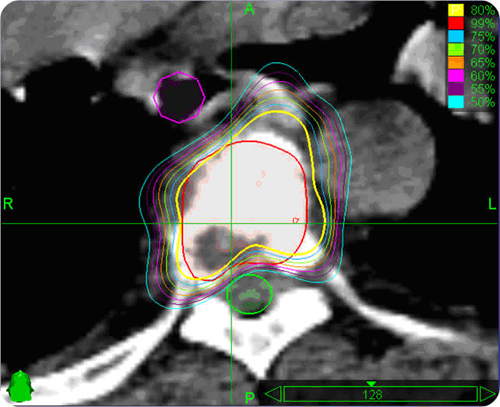The image size is (500, 407).
Task: Select the cyan 50% isodose swatch
Action: coord(456,102)
